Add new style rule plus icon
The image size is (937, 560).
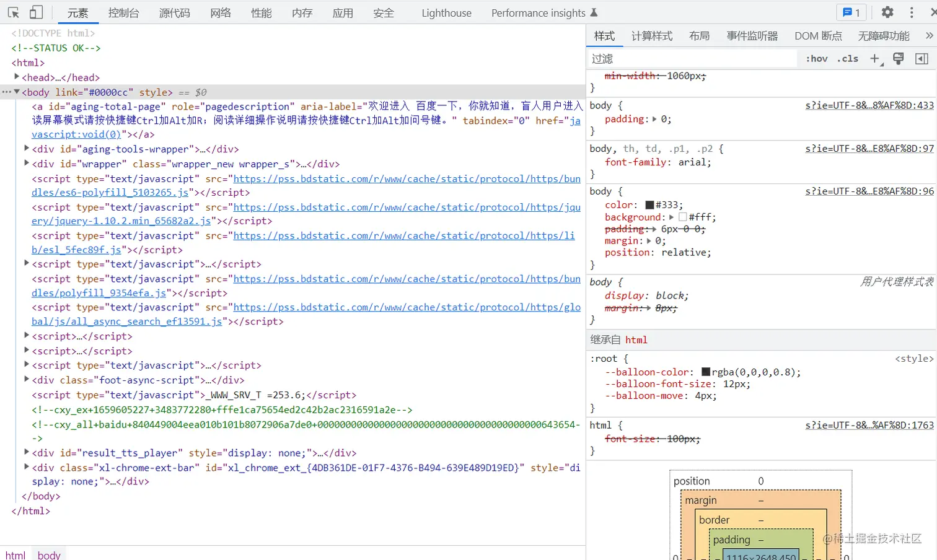pos(874,59)
